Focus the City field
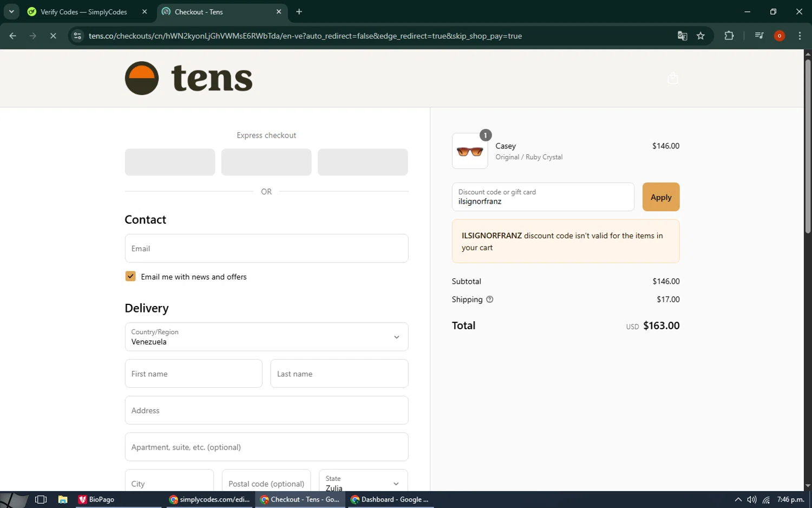This screenshot has height=508, width=812. pos(169,481)
